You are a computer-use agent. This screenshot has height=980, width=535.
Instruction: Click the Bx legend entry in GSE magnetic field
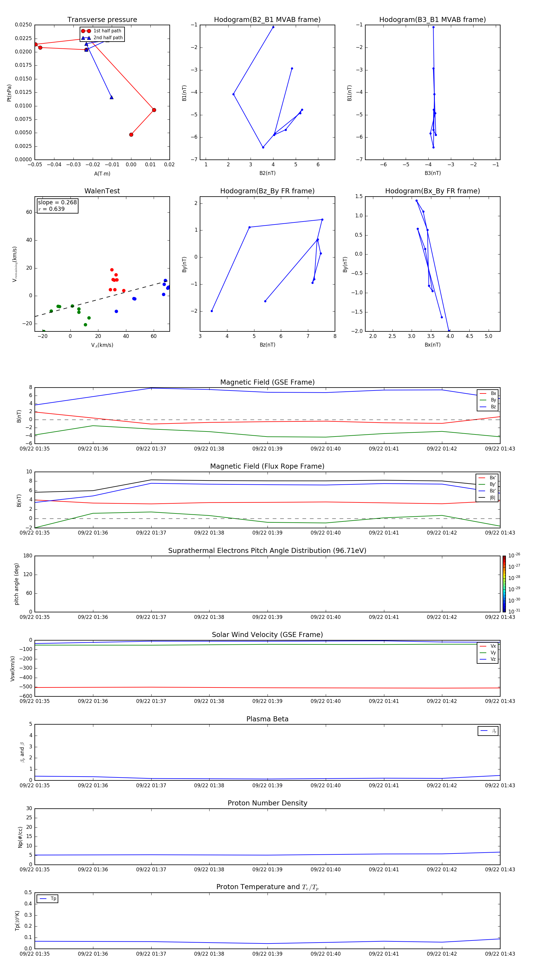point(488,393)
